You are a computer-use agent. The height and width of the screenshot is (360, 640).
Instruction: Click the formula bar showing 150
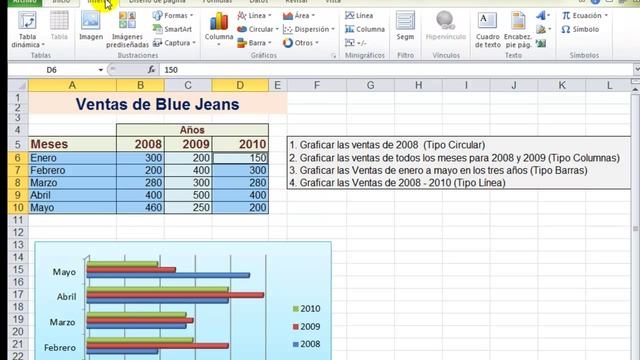(x=396, y=70)
